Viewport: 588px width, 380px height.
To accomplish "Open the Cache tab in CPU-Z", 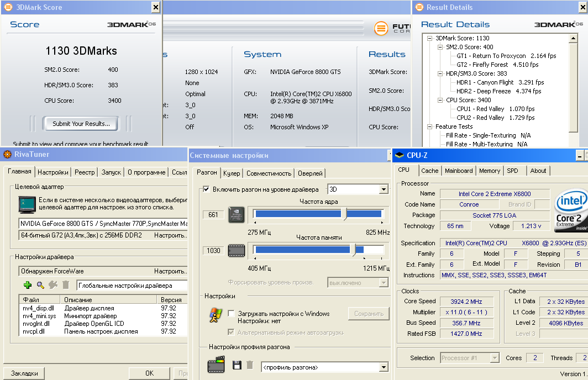I will [430, 171].
